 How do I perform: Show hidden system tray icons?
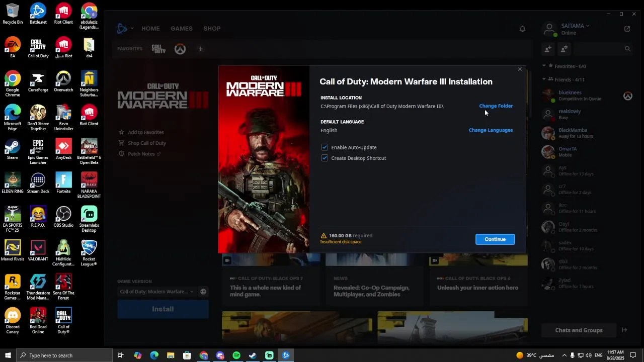point(564,355)
